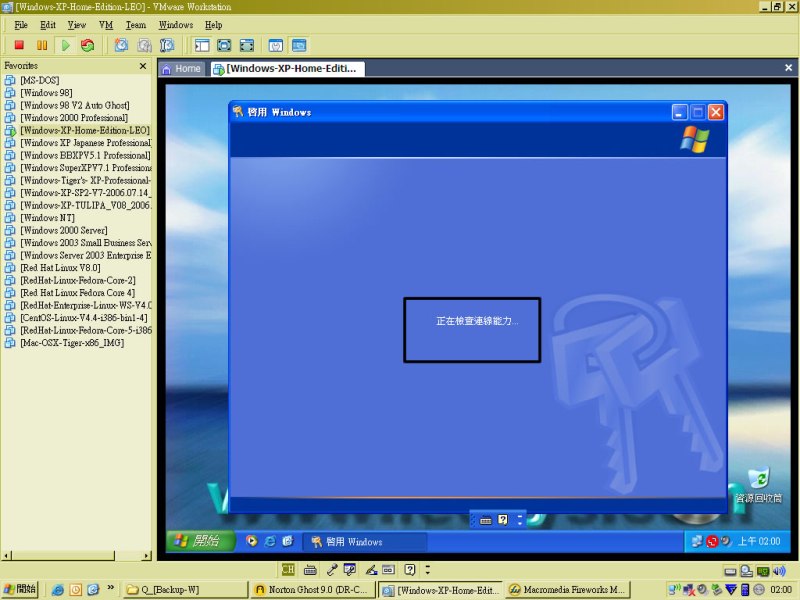Click the console view toolbar icon
Image resolution: width=800 pixels, height=600 pixels.
click(x=299, y=45)
